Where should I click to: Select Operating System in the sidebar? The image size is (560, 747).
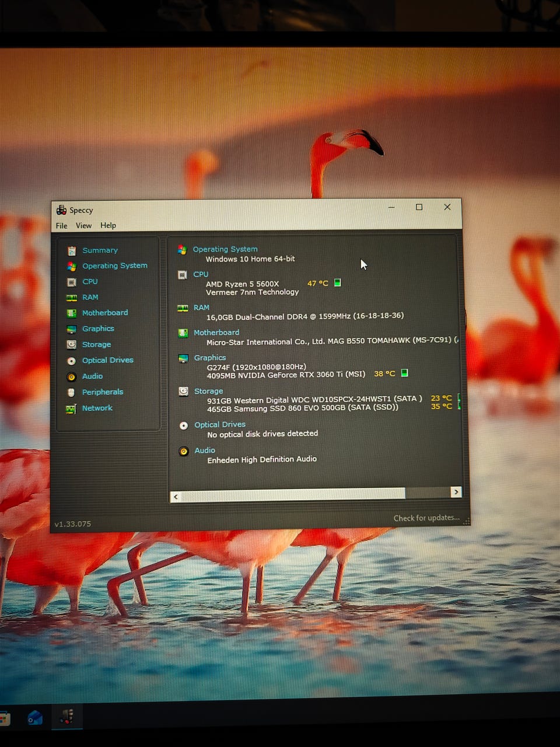coord(115,266)
